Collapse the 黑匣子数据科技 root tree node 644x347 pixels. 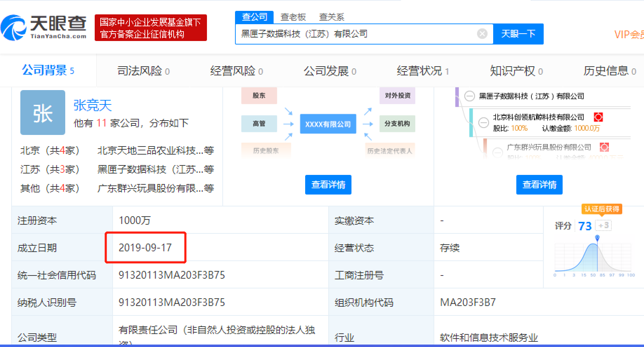tap(469, 96)
